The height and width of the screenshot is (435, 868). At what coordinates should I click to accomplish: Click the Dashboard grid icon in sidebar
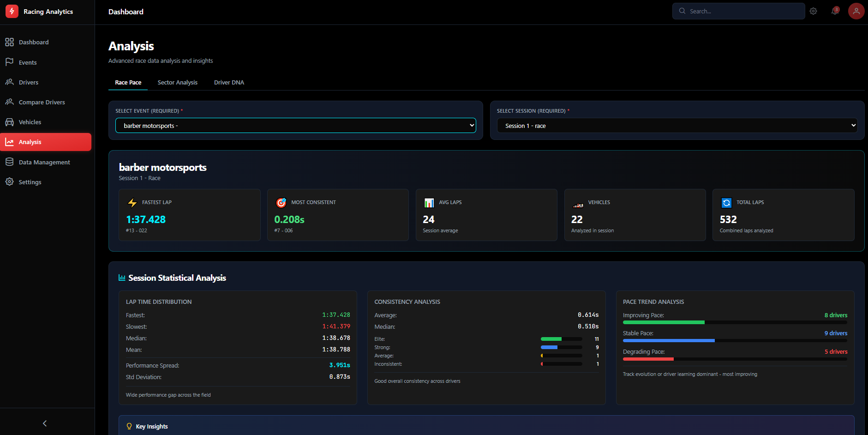pyautogui.click(x=9, y=42)
